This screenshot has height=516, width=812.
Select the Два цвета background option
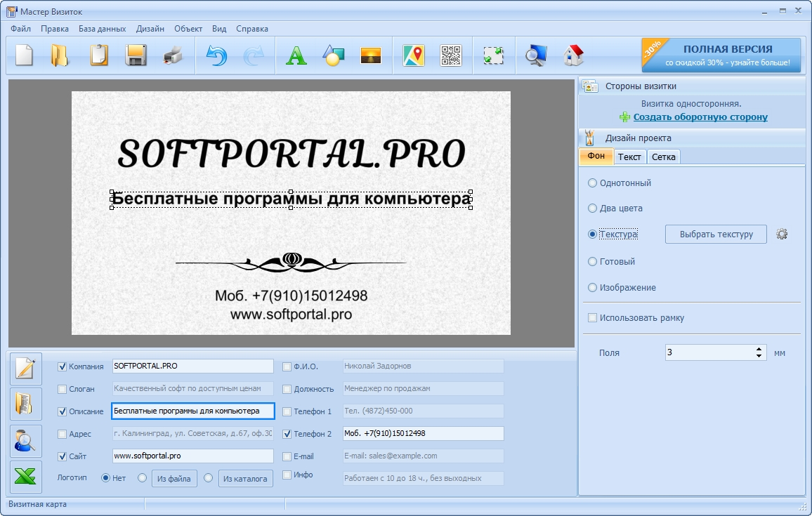pyautogui.click(x=592, y=209)
